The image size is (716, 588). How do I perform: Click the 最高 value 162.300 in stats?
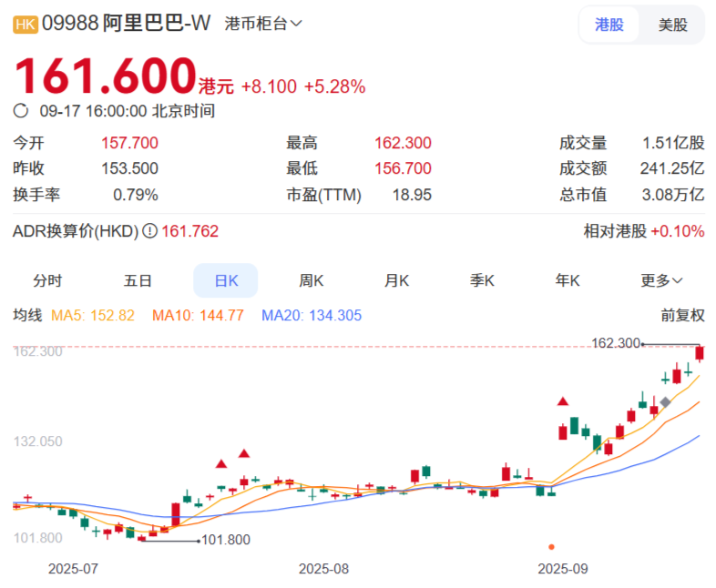(x=403, y=143)
